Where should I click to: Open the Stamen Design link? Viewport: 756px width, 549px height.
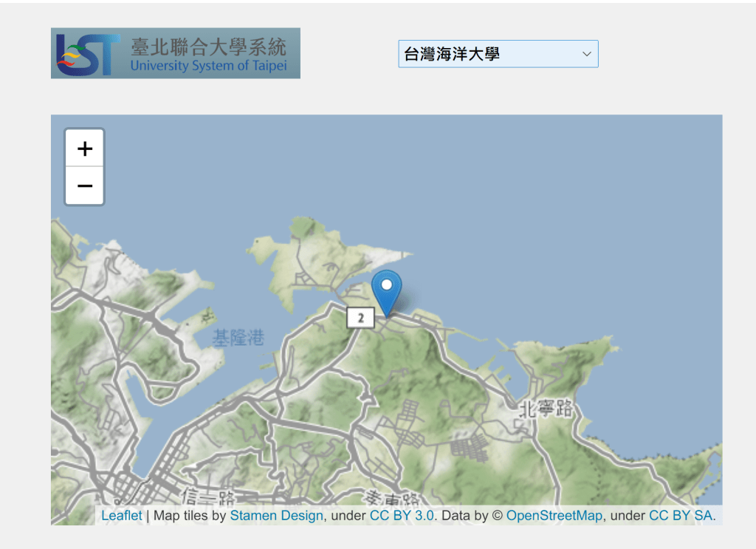[x=276, y=516]
